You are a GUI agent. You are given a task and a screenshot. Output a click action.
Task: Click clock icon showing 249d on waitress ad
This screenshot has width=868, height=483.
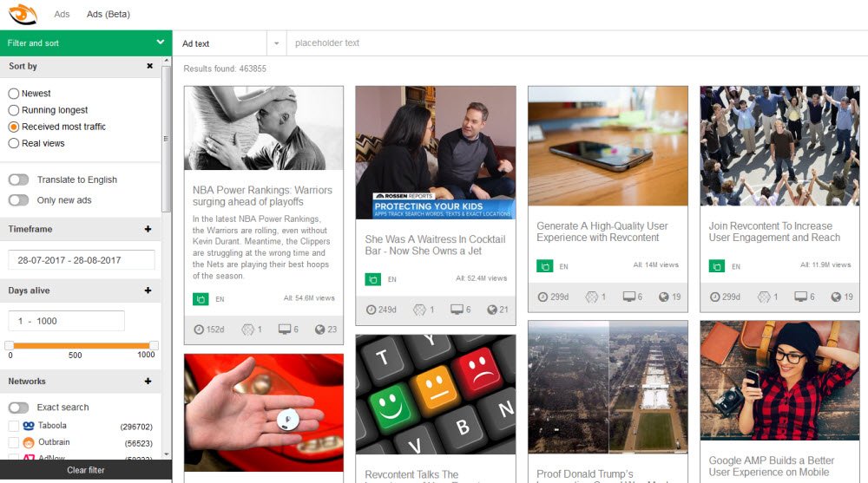pos(371,310)
